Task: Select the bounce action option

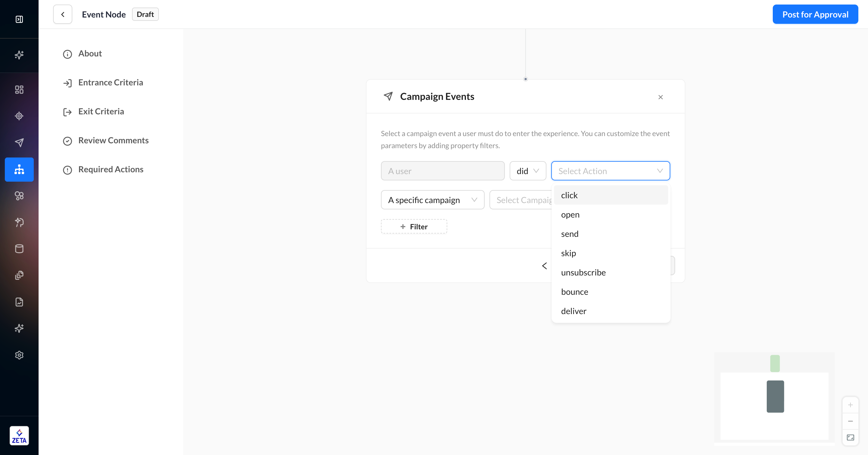Action: point(574,292)
